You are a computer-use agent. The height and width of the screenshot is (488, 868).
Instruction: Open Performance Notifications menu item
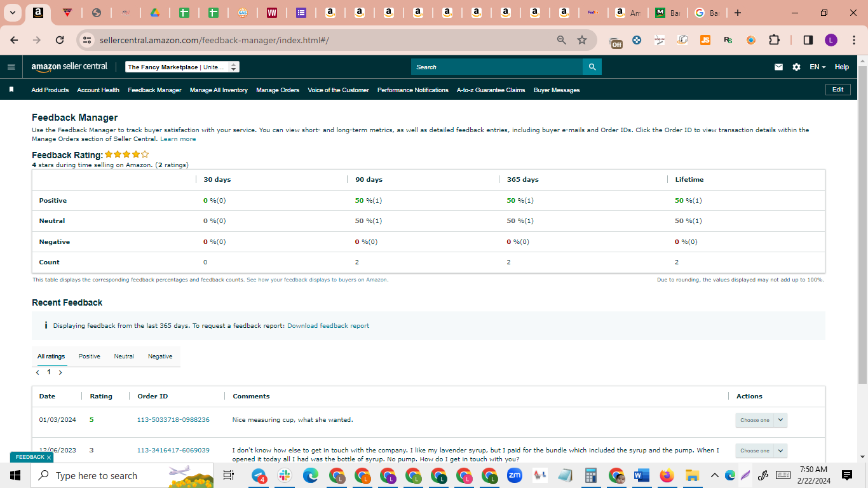click(413, 90)
